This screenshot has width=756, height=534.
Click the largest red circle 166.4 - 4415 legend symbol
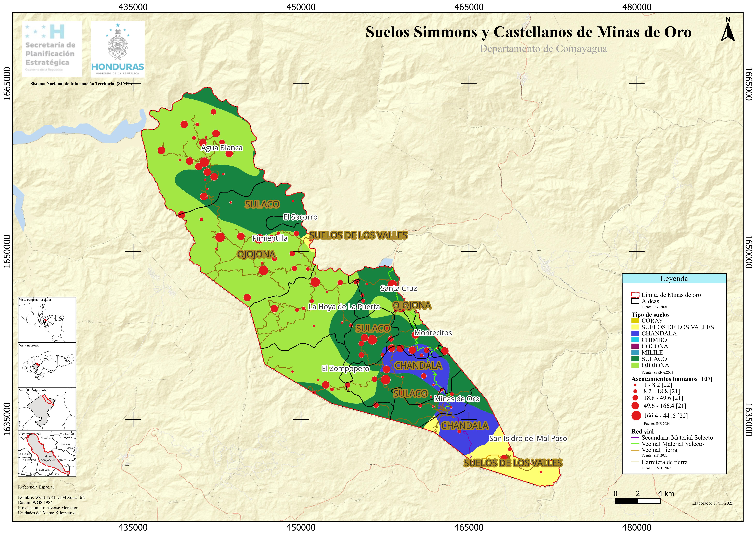coord(636,416)
